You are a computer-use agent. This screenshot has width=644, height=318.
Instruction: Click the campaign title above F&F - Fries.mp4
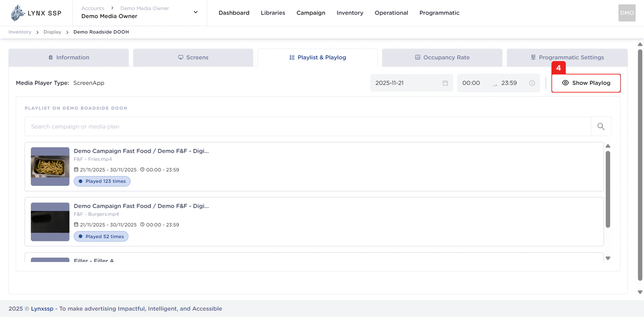(x=141, y=151)
